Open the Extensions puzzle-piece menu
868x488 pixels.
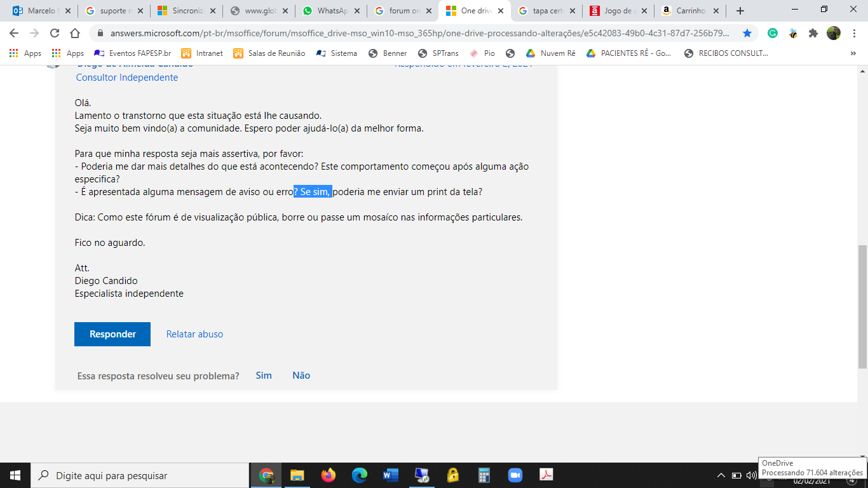click(x=813, y=33)
